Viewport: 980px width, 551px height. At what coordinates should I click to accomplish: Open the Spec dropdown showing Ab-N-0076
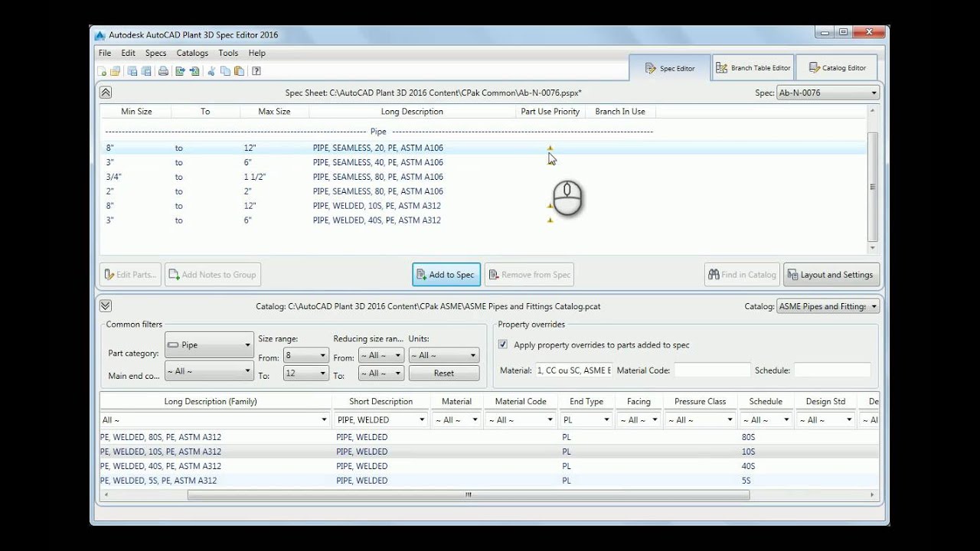[x=828, y=93]
